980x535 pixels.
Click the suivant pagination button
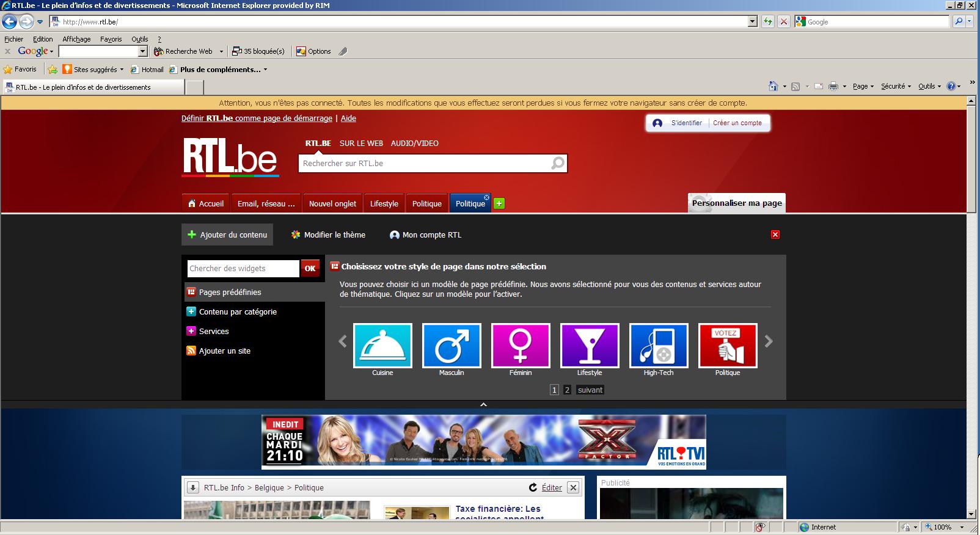(x=590, y=390)
